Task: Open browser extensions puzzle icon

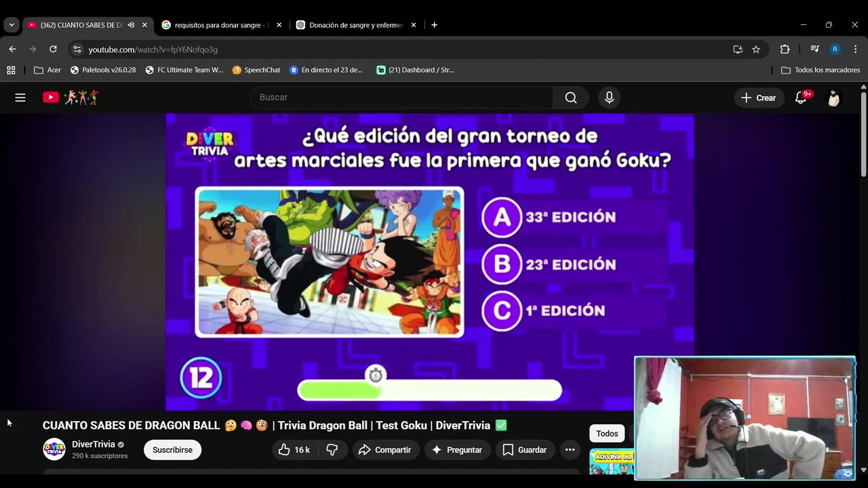Action: point(785,49)
